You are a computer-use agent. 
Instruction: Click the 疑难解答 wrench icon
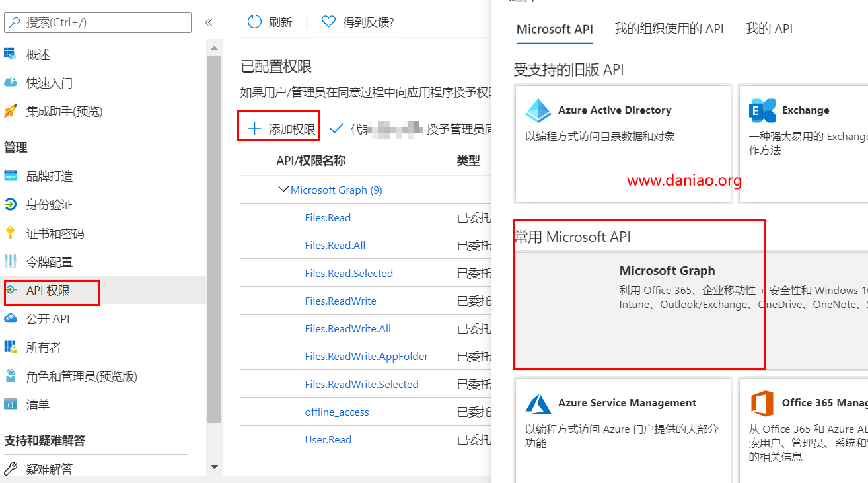[x=10, y=469]
